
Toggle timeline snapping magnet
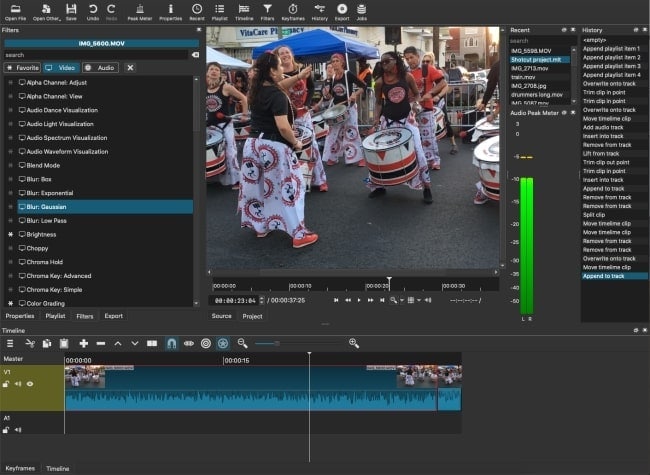(171, 343)
